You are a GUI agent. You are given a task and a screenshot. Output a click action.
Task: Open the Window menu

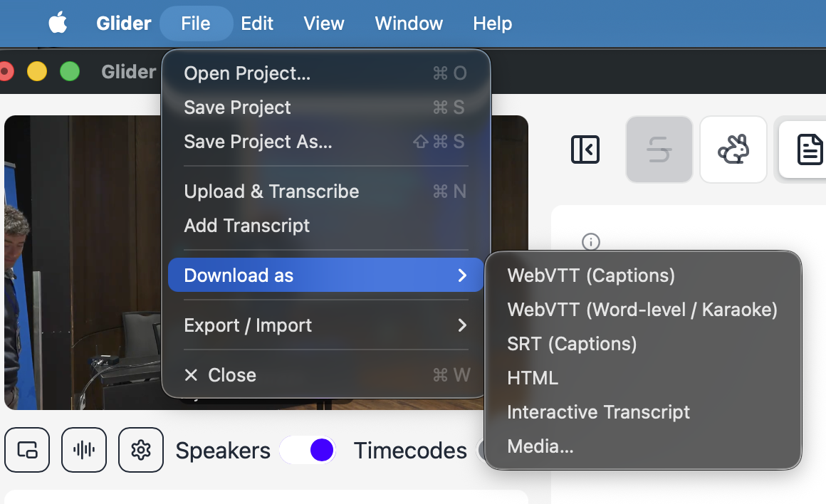click(409, 23)
